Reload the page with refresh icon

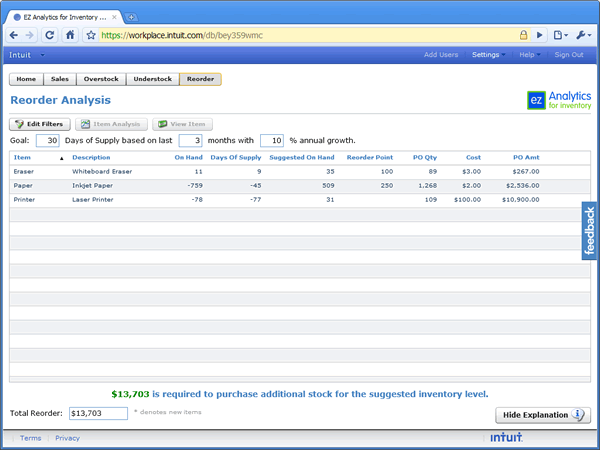tap(50, 34)
